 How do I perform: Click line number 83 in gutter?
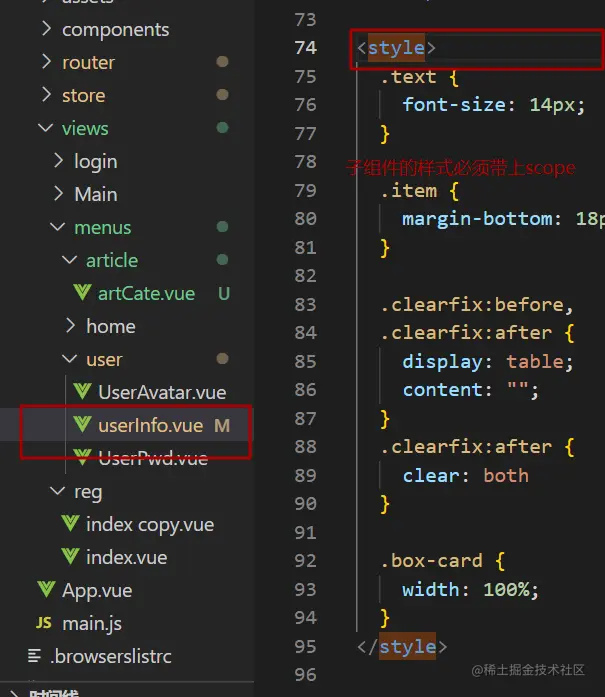point(305,304)
